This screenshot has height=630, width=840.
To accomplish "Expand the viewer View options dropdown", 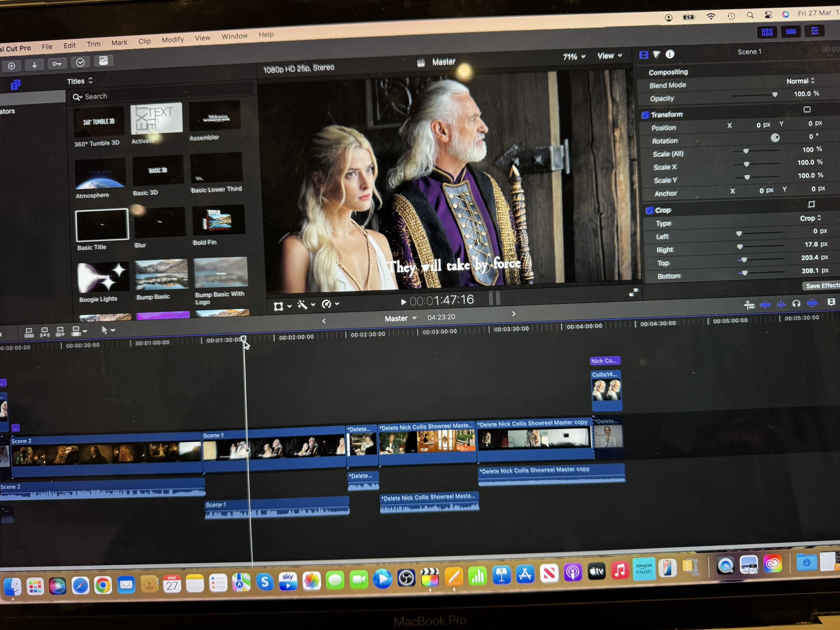I will pyautogui.click(x=609, y=56).
